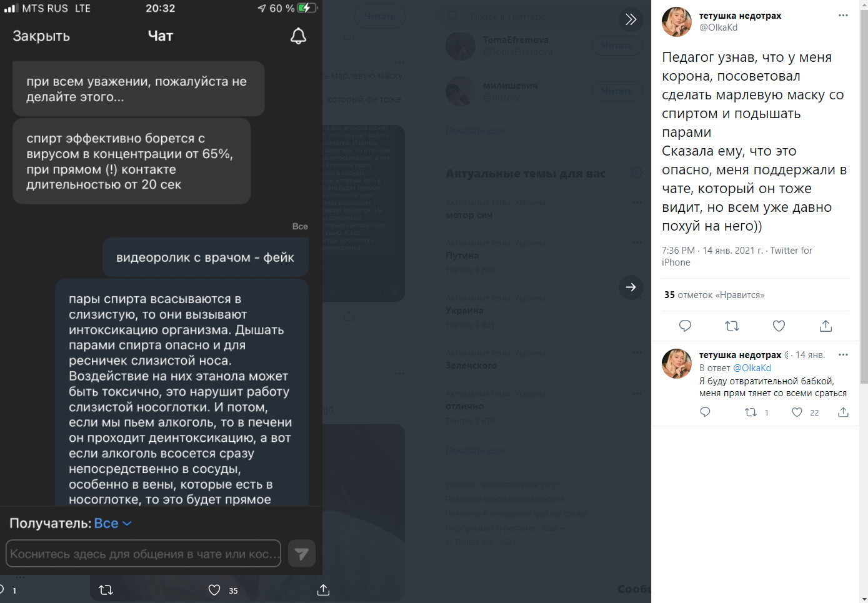The image size is (868, 603).
Task: Open more options on reply tweet
Action: [x=843, y=355]
